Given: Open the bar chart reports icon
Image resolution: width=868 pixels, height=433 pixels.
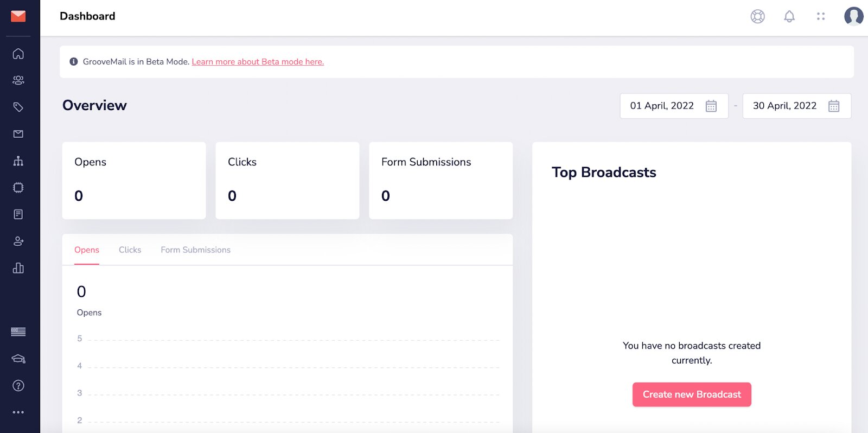Looking at the screenshot, I should coord(18,268).
